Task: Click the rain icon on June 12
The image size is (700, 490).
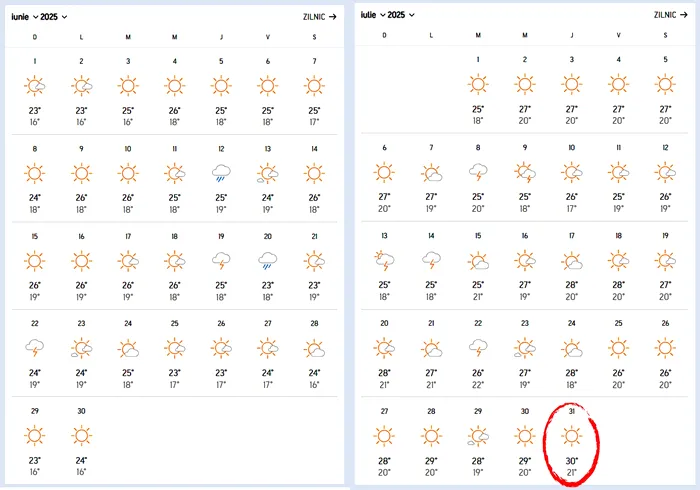Action: point(221,174)
